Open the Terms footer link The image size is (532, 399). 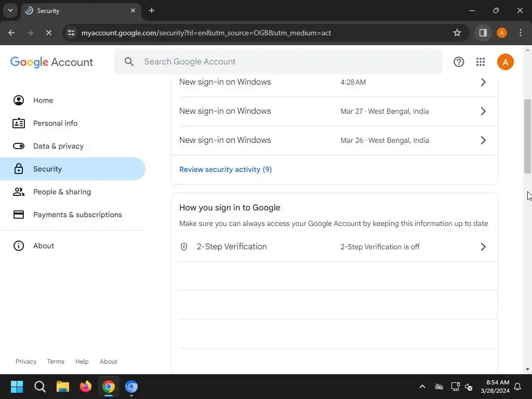click(56, 362)
